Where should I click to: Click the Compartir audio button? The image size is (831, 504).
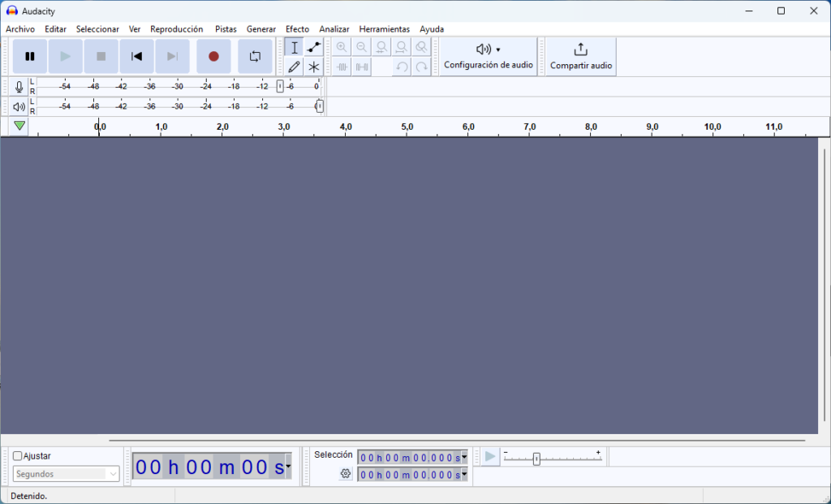580,56
